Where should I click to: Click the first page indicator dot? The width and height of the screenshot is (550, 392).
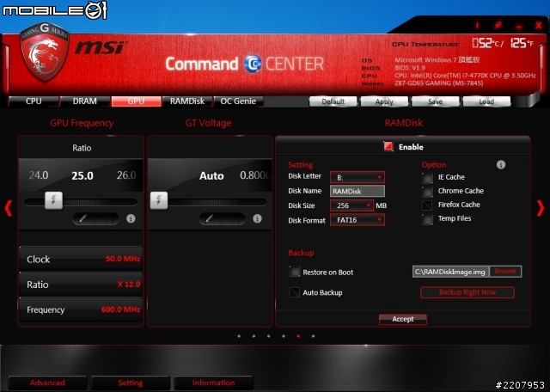239,336
